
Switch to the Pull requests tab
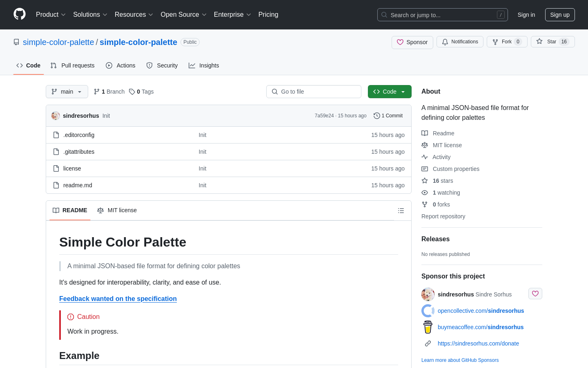(72, 65)
